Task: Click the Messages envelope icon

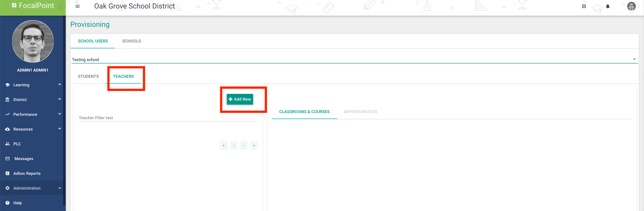Action: click(x=8, y=158)
